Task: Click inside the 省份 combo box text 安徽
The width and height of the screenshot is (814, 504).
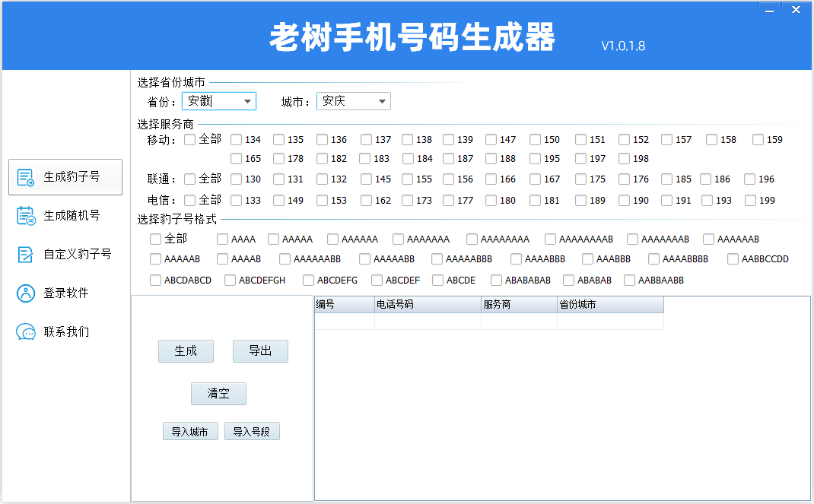Action: (200, 101)
